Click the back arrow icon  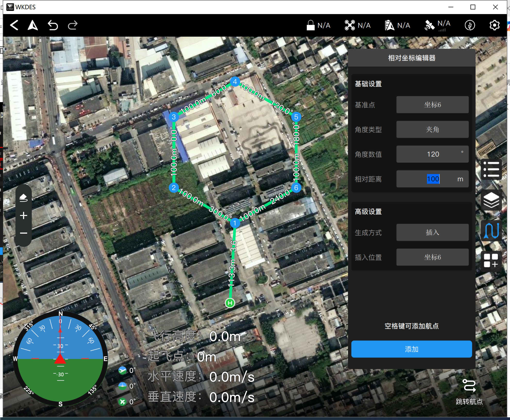(x=14, y=25)
